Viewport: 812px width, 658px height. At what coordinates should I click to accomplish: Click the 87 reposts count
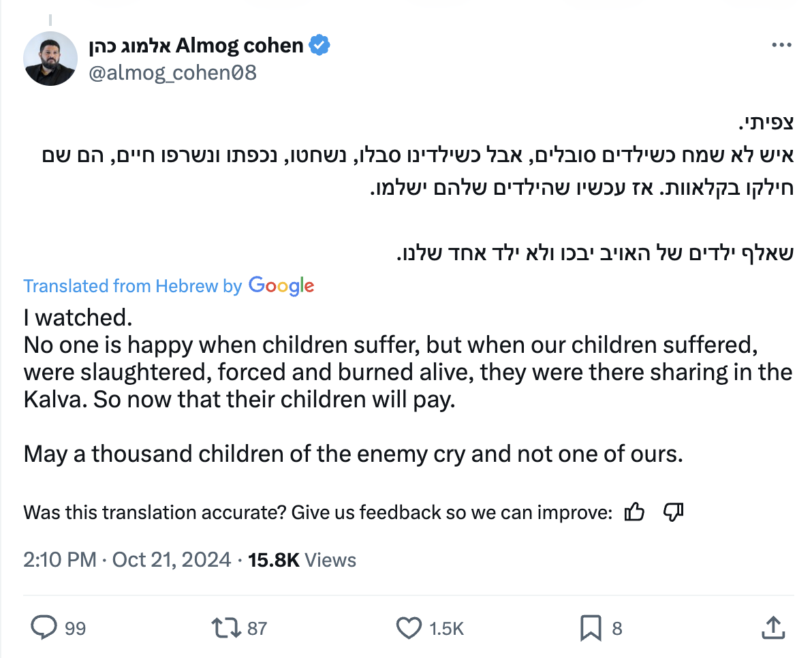click(x=257, y=628)
